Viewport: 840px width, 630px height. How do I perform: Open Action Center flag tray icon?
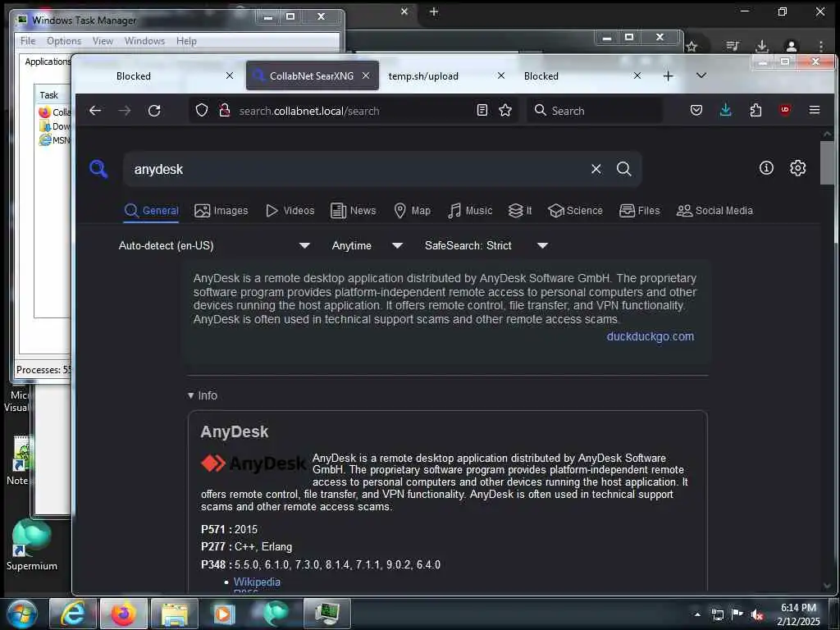[x=737, y=614]
